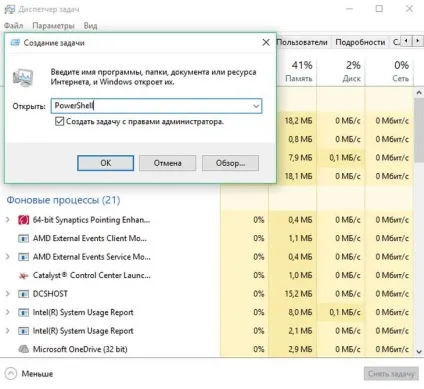424x389 pixels.
Task: Click the scrollbar up arrow
Action: (419, 93)
